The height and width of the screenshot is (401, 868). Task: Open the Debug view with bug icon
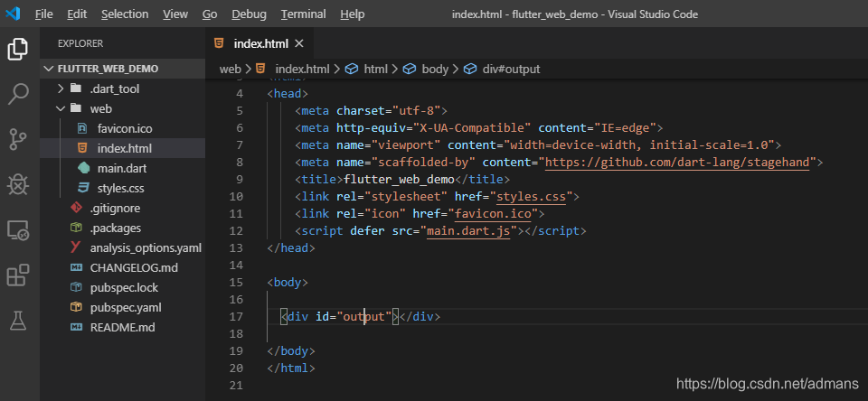pos(18,184)
